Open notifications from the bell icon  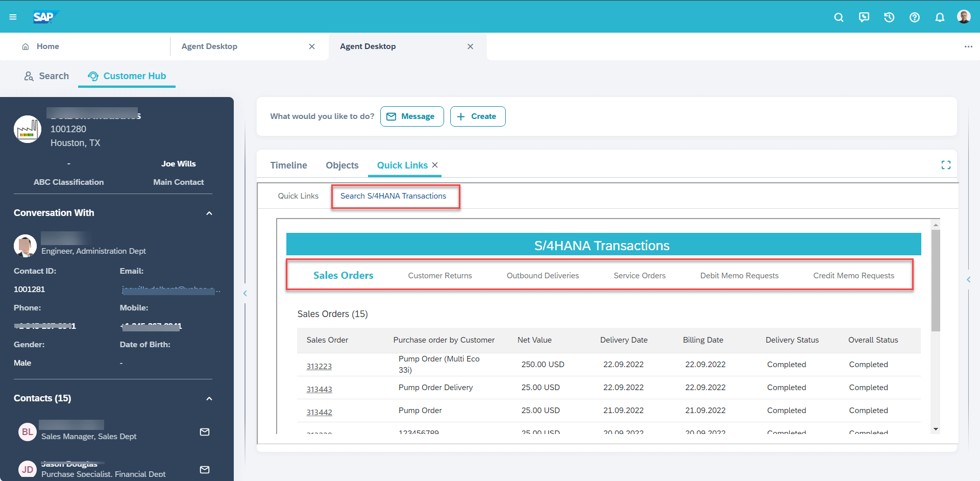[x=940, y=17]
